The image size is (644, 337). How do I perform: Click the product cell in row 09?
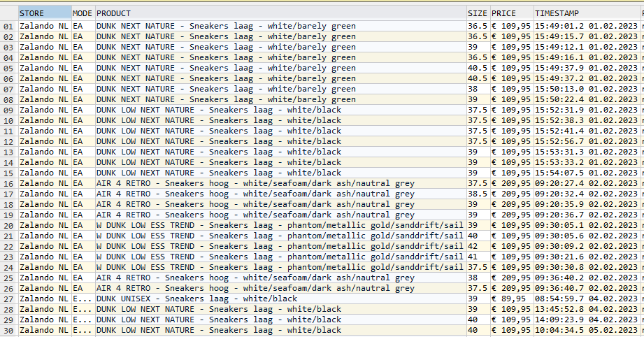click(281, 110)
